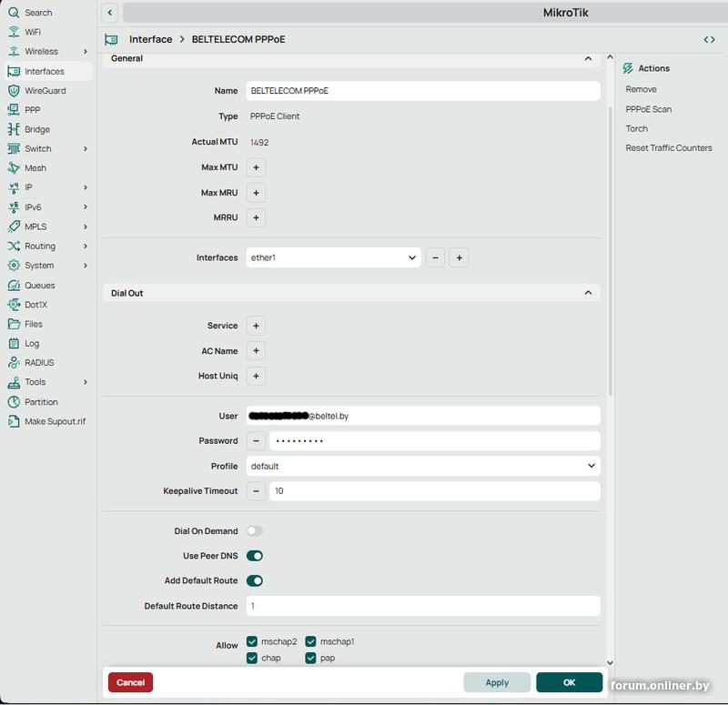Open the WireGuard section via its shield icon

pyautogui.click(x=14, y=90)
